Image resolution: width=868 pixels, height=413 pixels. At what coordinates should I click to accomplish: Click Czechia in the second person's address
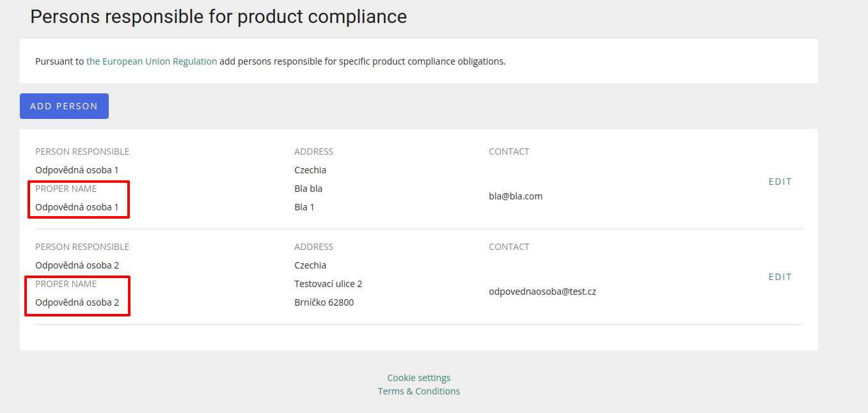click(310, 265)
